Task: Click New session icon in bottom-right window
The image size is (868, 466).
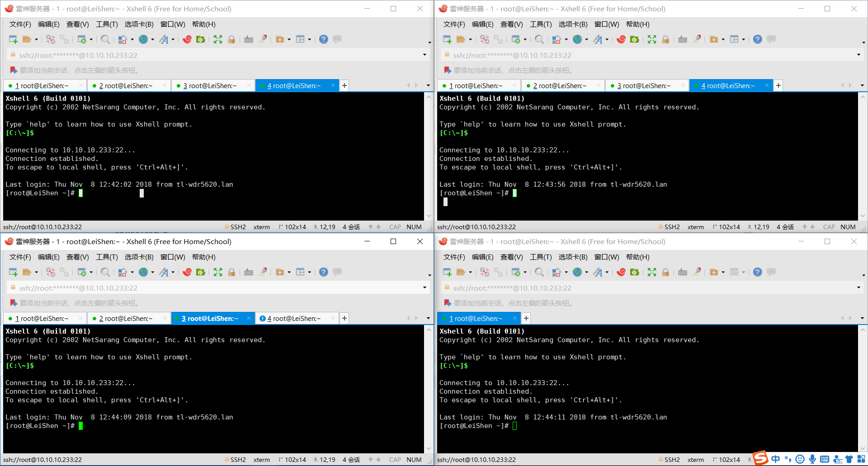Action: [x=447, y=272]
